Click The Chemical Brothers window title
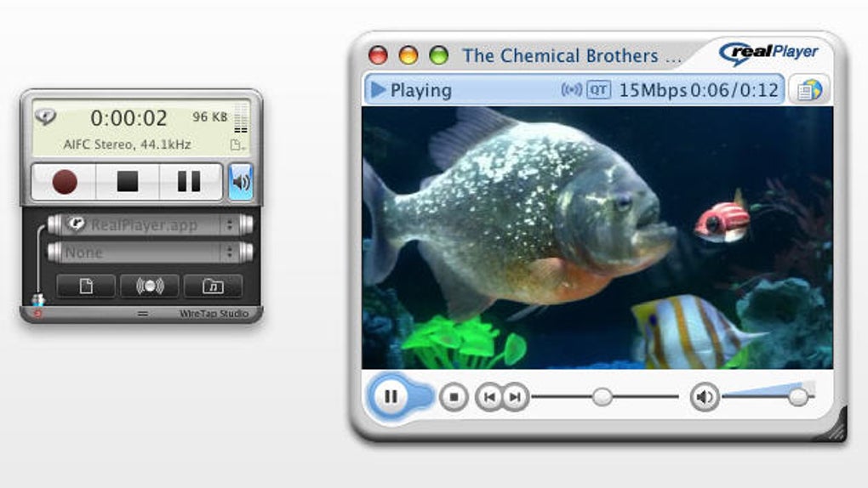The image size is (868, 488). 571,55
